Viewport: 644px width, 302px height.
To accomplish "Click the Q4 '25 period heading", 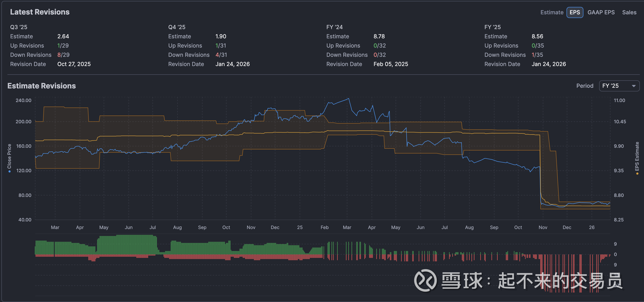I will 177,27.
